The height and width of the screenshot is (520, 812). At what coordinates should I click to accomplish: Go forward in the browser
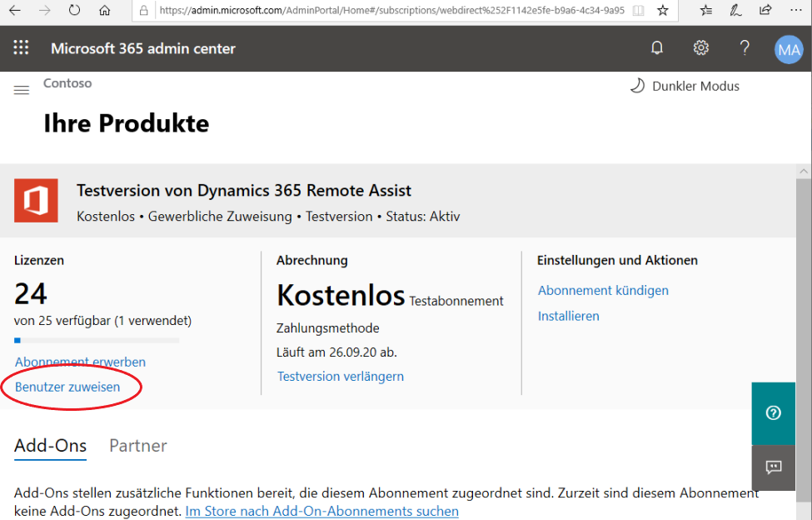pos(44,10)
